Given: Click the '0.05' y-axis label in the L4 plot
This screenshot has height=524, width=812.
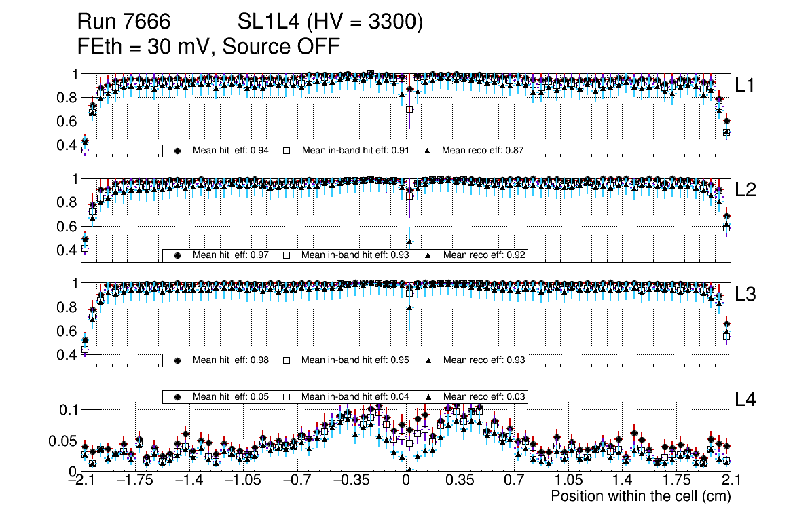Looking at the screenshot, I should 63,441.
